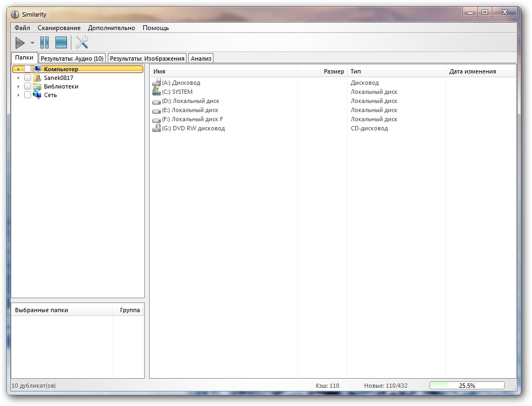The width and height of the screenshot is (532, 406).
Task: Switch to Результаты: Аудио (10) tab
Action: tap(72, 58)
